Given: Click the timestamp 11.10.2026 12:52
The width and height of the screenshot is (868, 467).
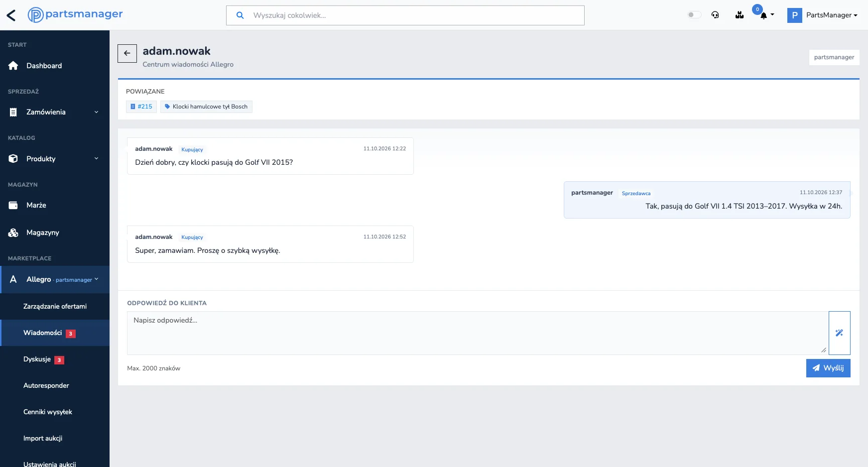Looking at the screenshot, I should 384,236.
